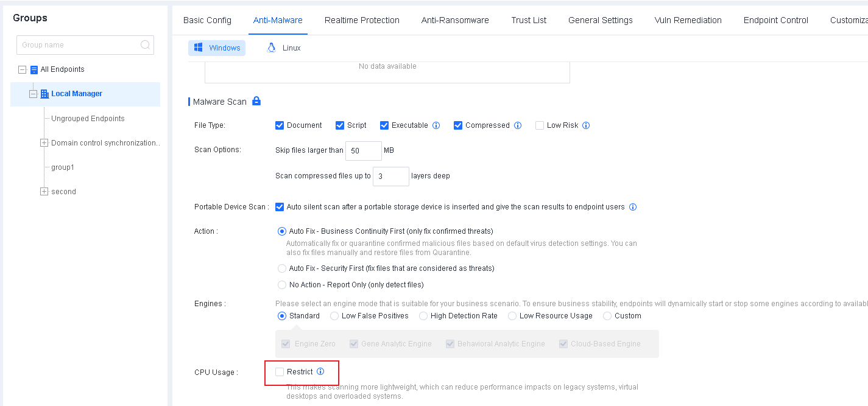Choose the Low Resource Usage engine mode
Screen dimensions: 868x406
[x=512, y=316]
